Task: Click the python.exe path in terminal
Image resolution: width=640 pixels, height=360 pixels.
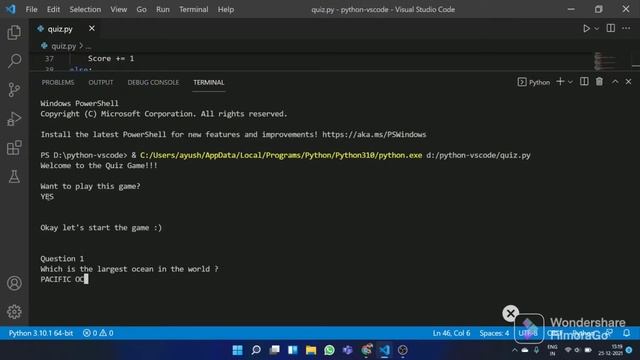Action: click(281, 155)
